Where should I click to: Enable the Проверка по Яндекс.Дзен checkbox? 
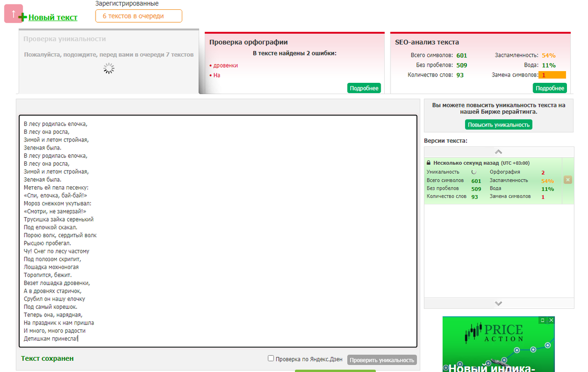pos(271,358)
